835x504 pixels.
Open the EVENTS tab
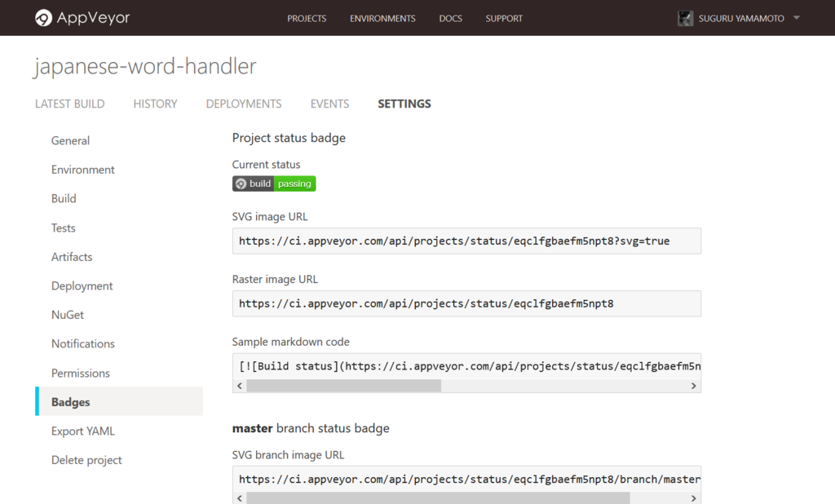[329, 104]
